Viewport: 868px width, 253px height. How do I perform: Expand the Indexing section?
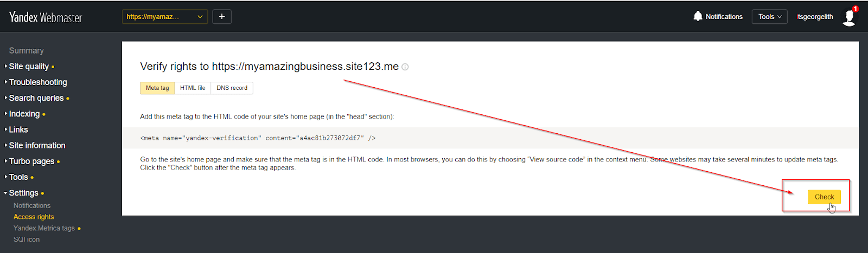pos(24,114)
